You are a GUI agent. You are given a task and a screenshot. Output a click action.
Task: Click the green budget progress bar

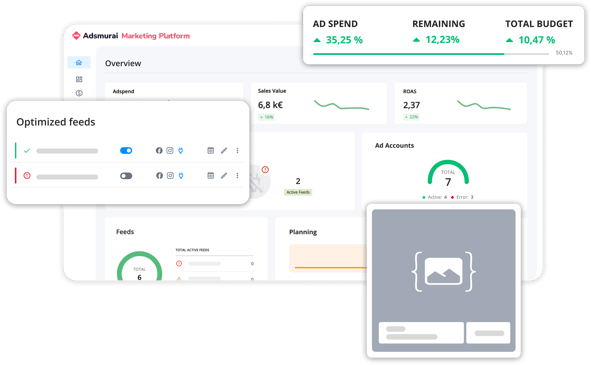click(x=409, y=54)
